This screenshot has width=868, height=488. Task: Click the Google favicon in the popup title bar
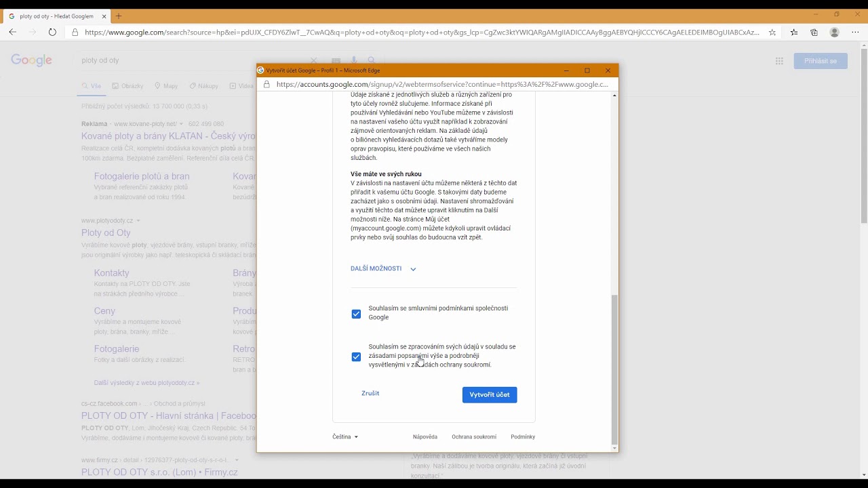(261, 70)
